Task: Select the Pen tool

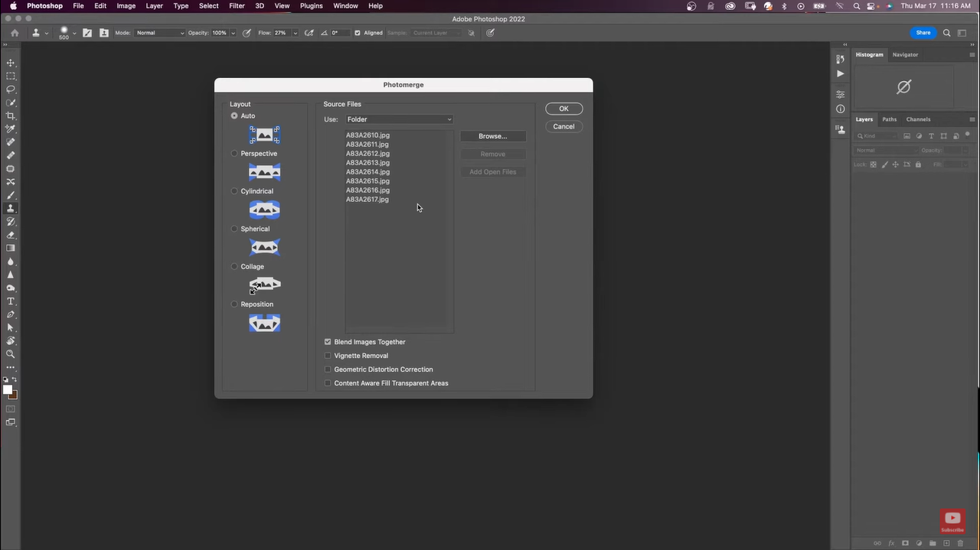Action: click(11, 314)
